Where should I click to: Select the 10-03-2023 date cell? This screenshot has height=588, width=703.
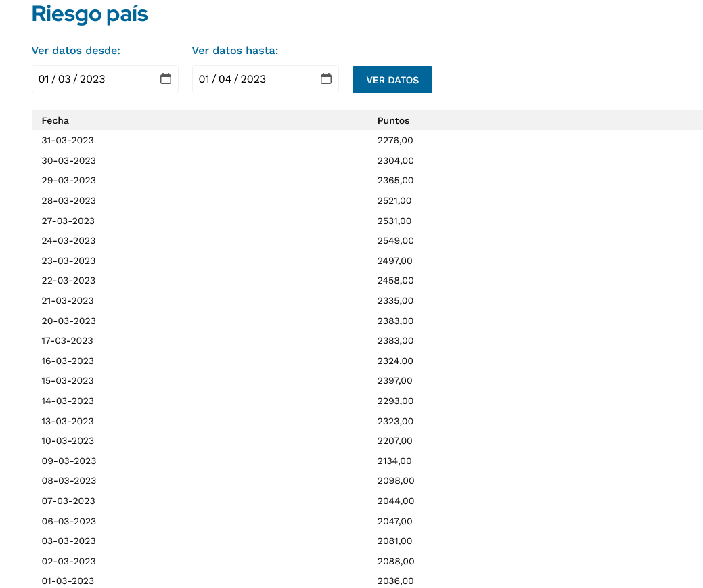click(68, 441)
